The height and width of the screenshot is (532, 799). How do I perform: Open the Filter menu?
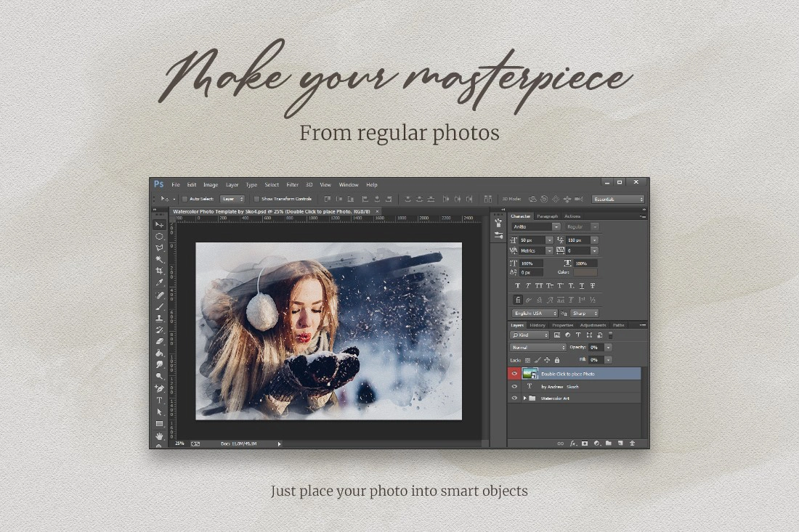click(x=293, y=185)
